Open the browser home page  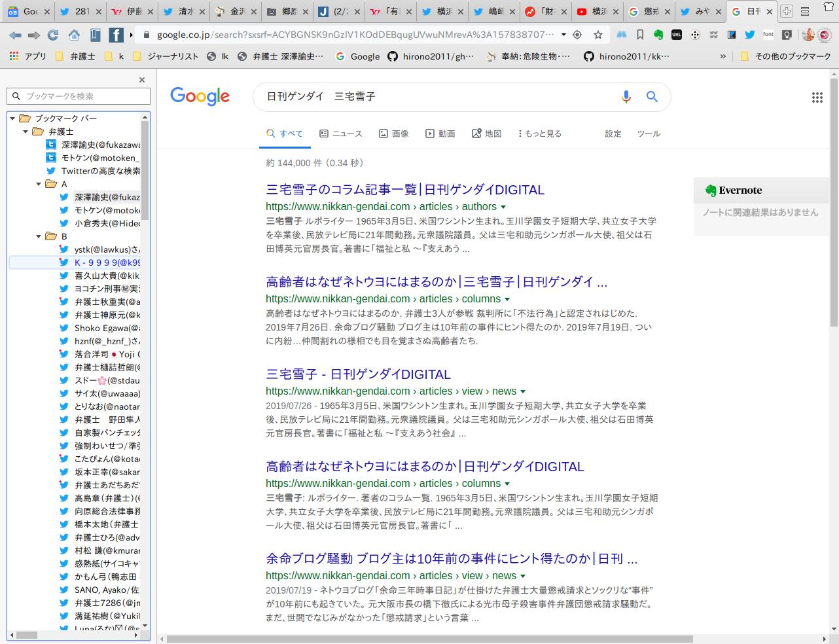click(74, 35)
